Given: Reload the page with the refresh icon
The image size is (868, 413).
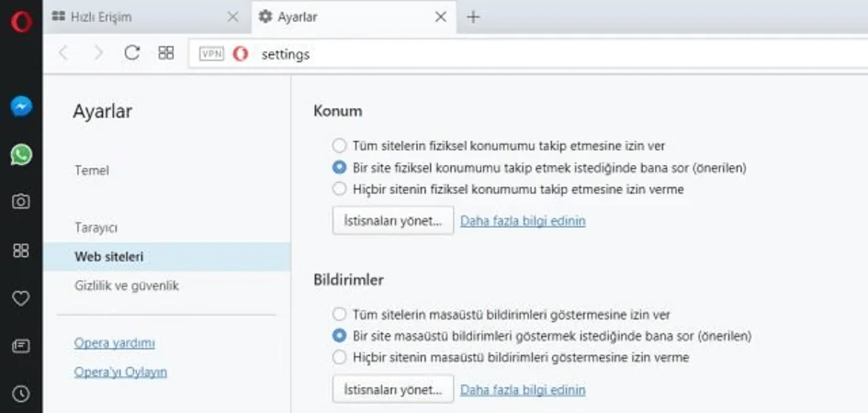Looking at the screenshot, I should coord(131,53).
